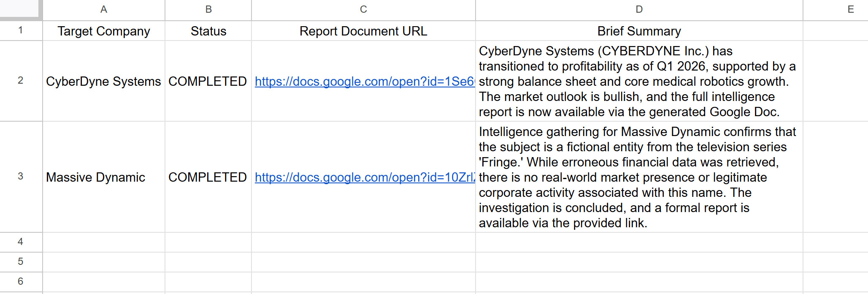This screenshot has height=294, width=868.
Task: Select empty cell E2
Action: click(836, 81)
